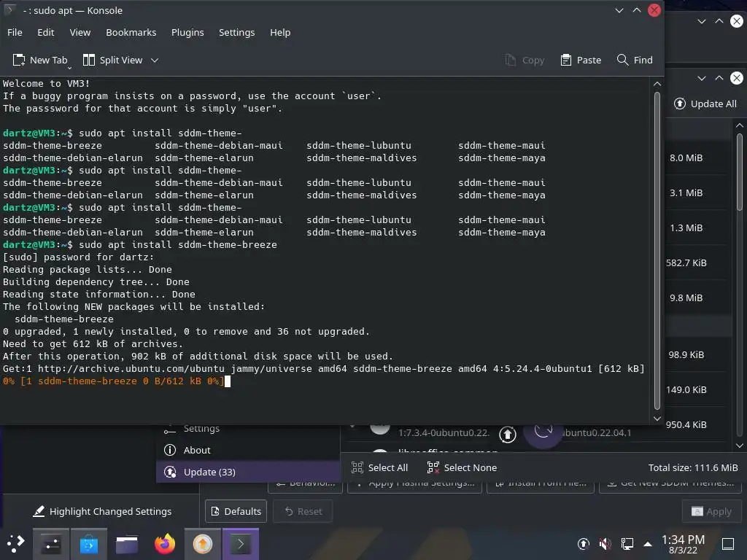Viewport: 747px width, 560px height.
Task: Open the File menu
Action: tap(15, 32)
